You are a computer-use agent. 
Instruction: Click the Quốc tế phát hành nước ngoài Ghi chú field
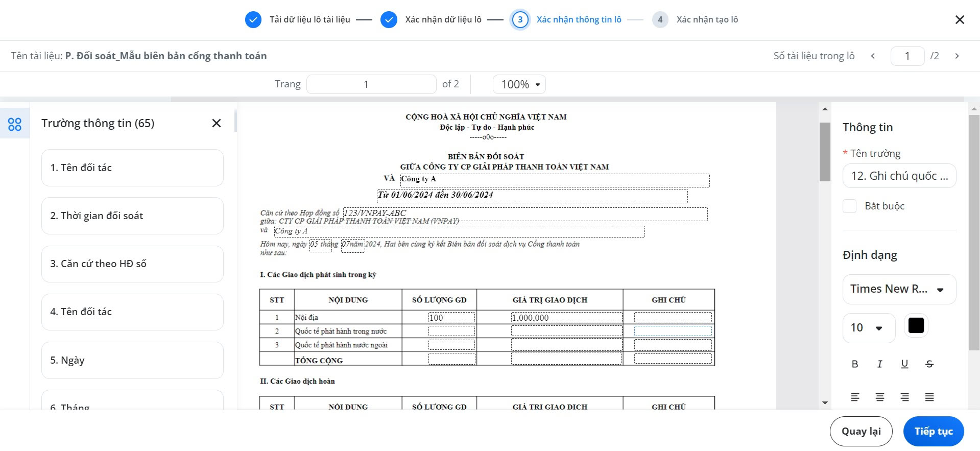coord(673,345)
